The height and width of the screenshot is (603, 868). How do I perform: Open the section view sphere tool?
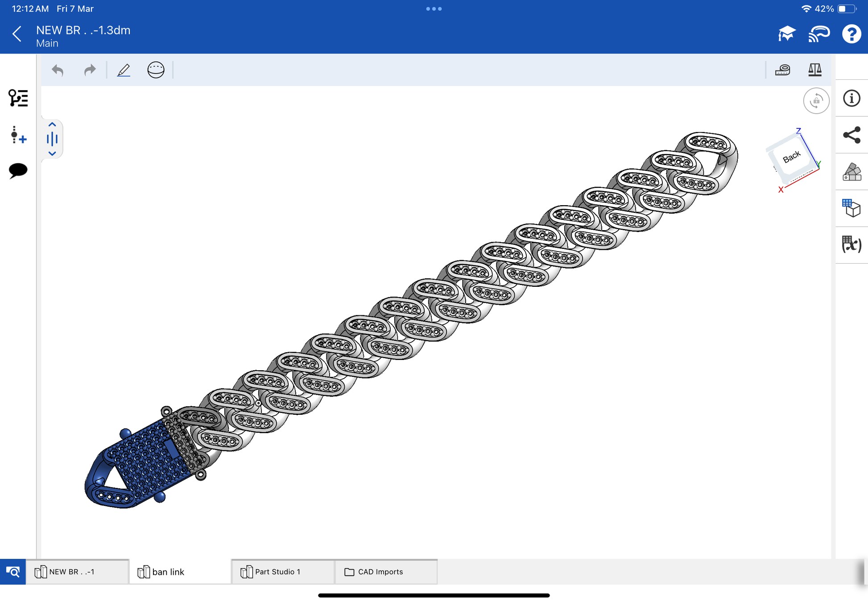156,70
